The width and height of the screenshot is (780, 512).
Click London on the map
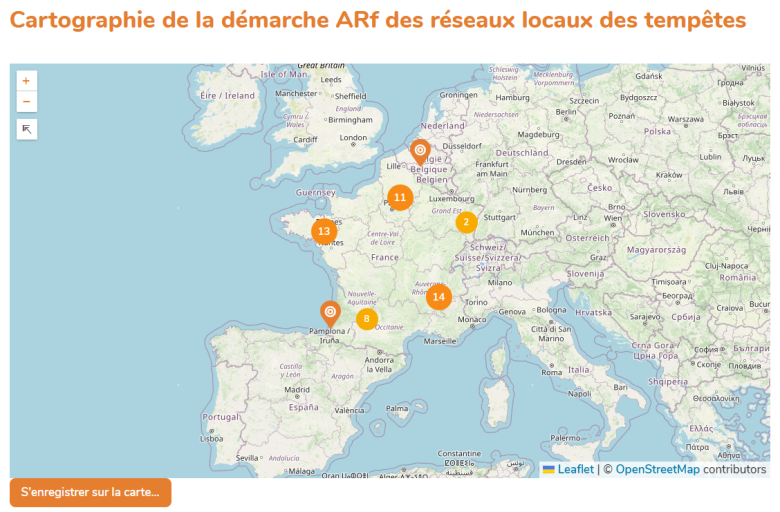pos(354,139)
